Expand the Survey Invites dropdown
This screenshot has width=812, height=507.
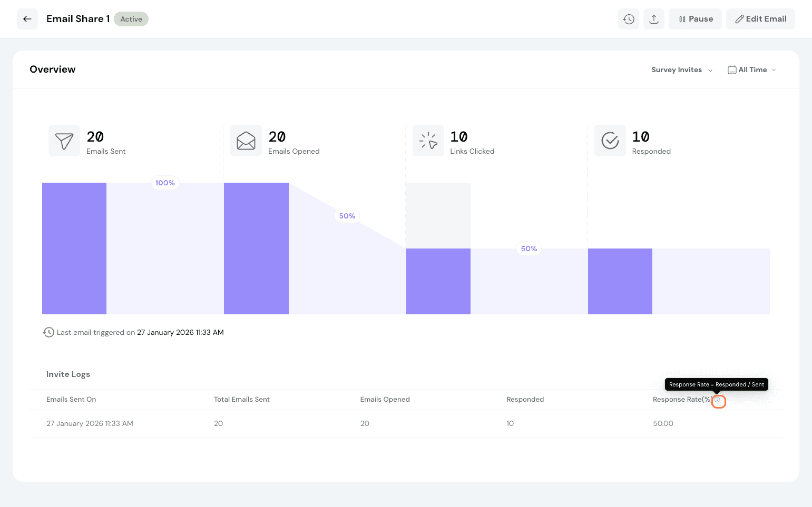point(682,70)
